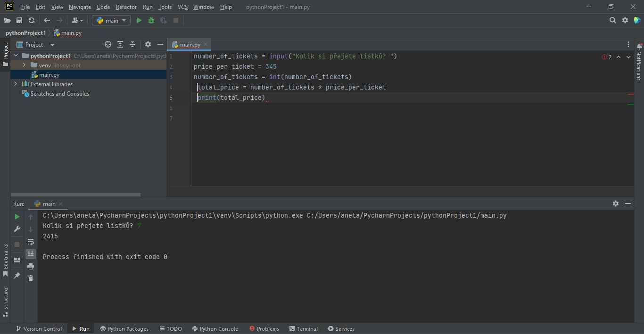Select main.py in the Project tree
The width and height of the screenshot is (644, 334).
tap(48, 74)
